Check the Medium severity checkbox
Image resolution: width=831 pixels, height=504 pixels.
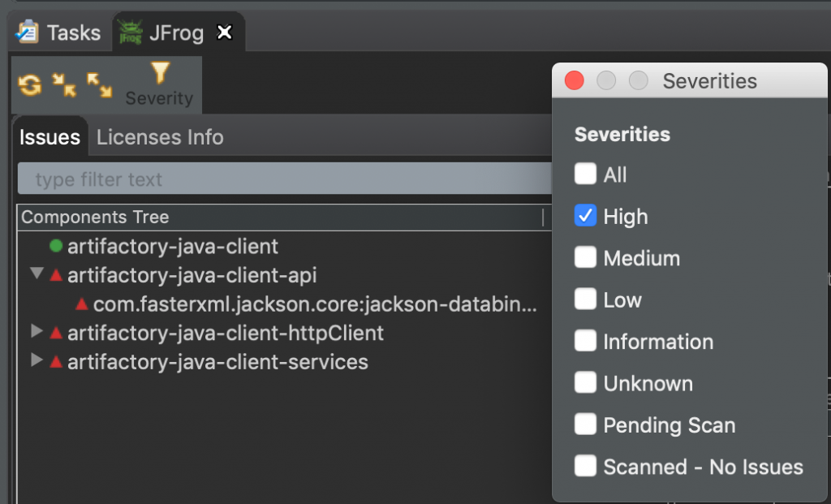click(585, 258)
